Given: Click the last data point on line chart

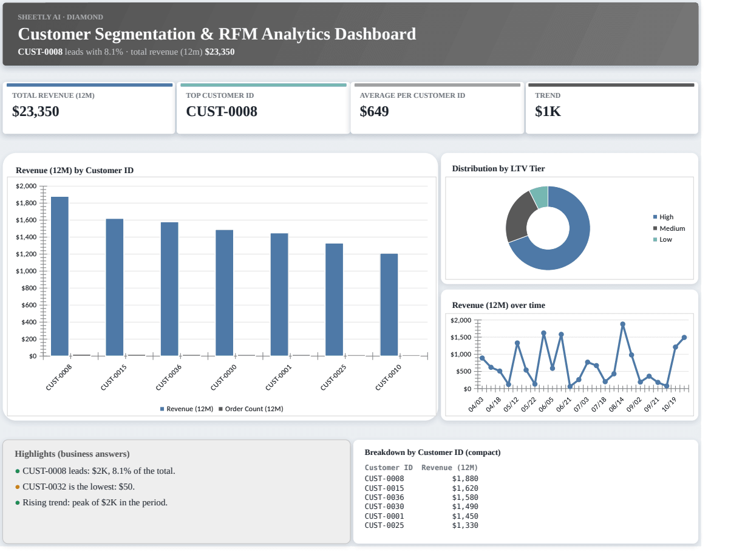Looking at the screenshot, I should pyautogui.click(x=684, y=338).
